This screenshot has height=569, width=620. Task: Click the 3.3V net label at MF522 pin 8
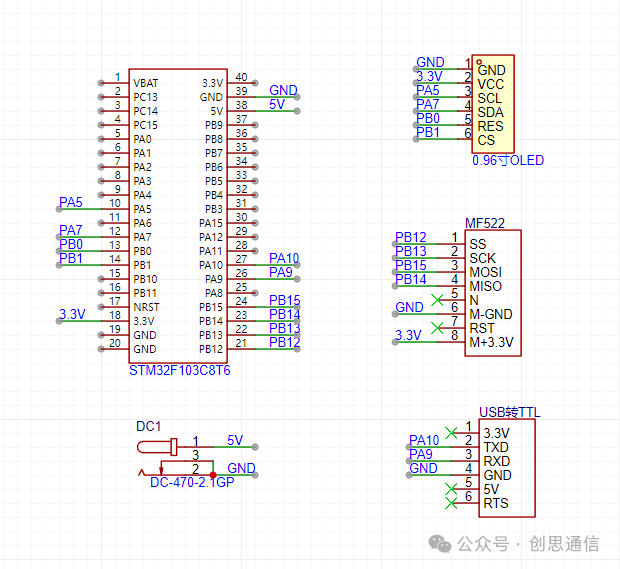coord(408,335)
